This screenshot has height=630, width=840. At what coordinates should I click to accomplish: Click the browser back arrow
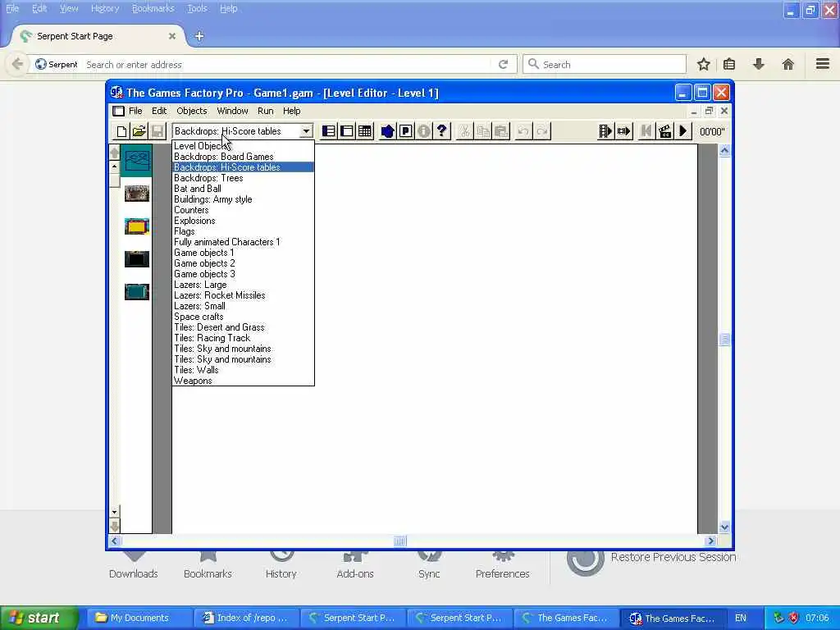click(17, 64)
